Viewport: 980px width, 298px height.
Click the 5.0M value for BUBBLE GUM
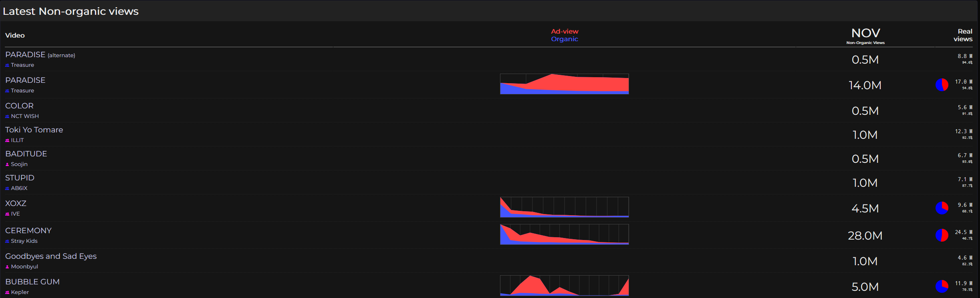click(x=865, y=287)
